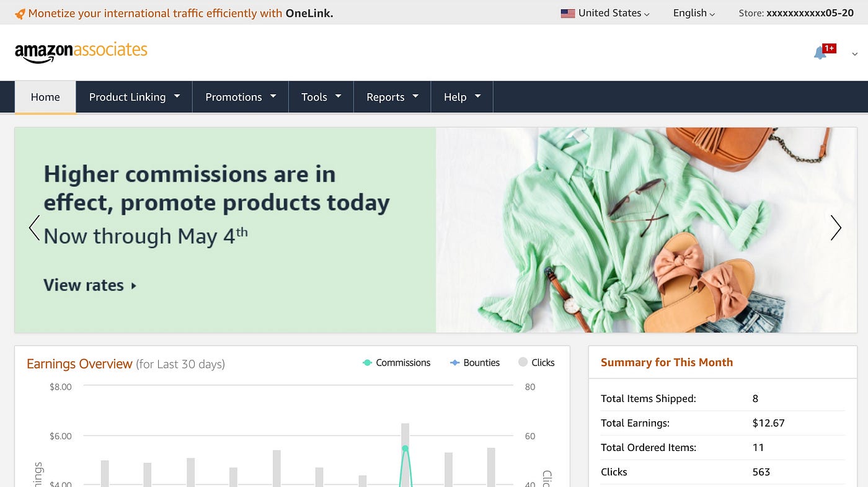The height and width of the screenshot is (487, 868).
Task: Go to previous banner slide arrow
Action: tap(35, 228)
